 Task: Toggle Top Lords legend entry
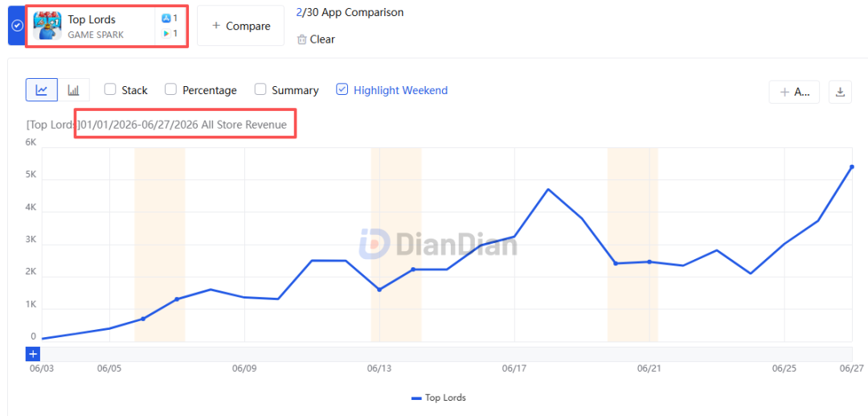[439, 397]
